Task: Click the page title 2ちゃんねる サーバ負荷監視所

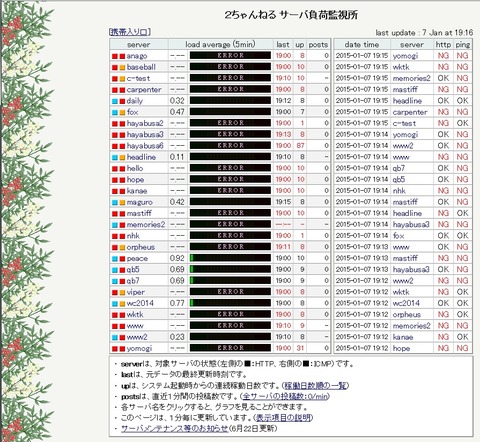Action: click(291, 15)
